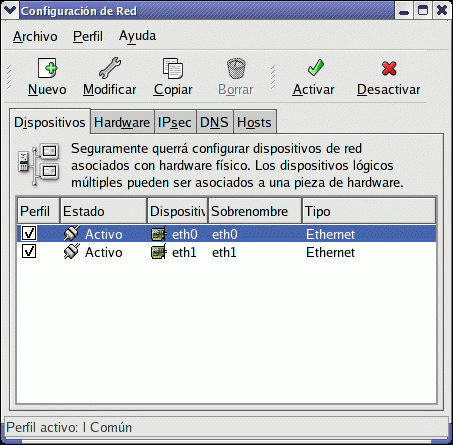This screenshot has height=445, width=453.
Task: Click the plug status icon for eth1
Action: tap(72, 252)
